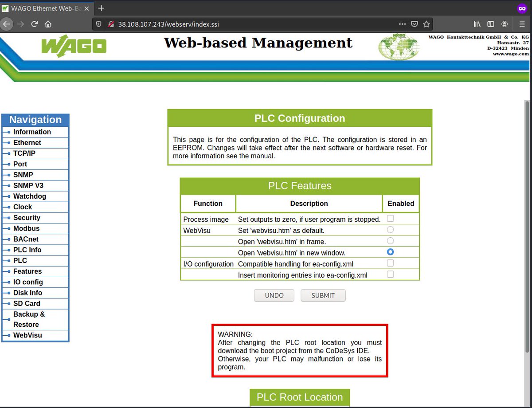
Task: Go to the BACnet page
Action: click(x=26, y=239)
